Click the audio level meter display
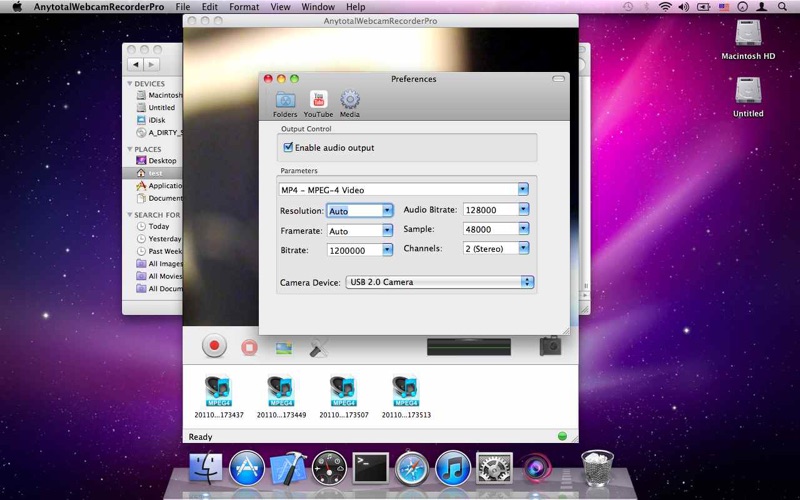Image resolution: width=800 pixels, height=500 pixels. pos(469,346)
